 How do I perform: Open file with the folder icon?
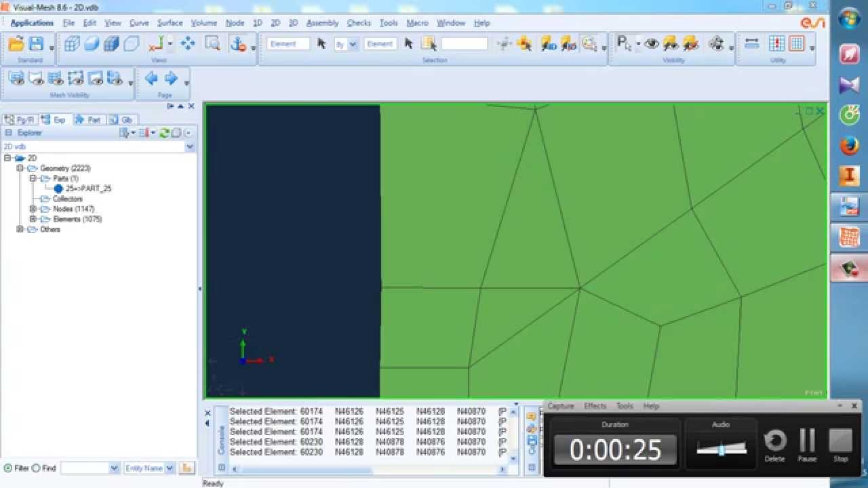coord(16,44)
